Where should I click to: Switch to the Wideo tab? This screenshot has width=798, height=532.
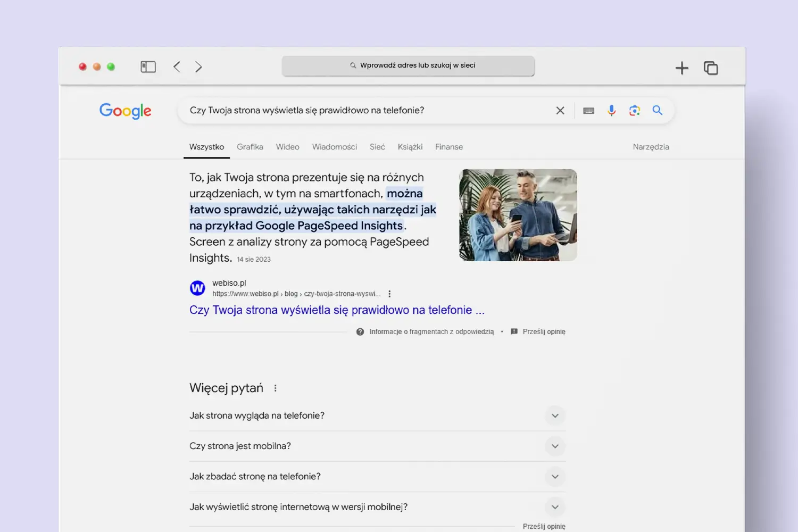coord(287,147)
